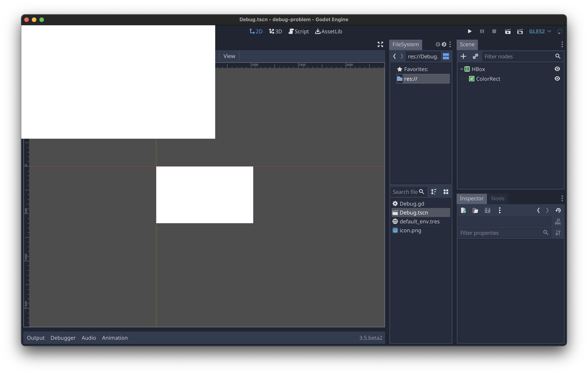
Task: Stop the running scene
Action: click(494, 31)
